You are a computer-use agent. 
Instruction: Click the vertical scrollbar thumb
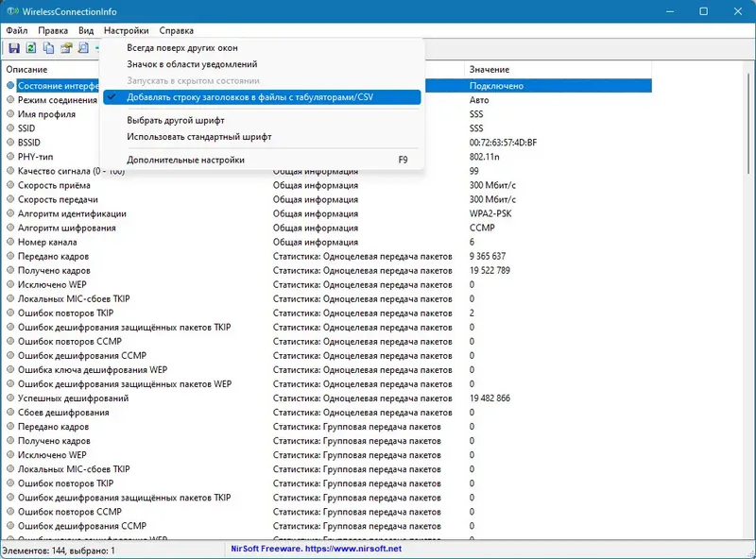(x=748, y=123)
